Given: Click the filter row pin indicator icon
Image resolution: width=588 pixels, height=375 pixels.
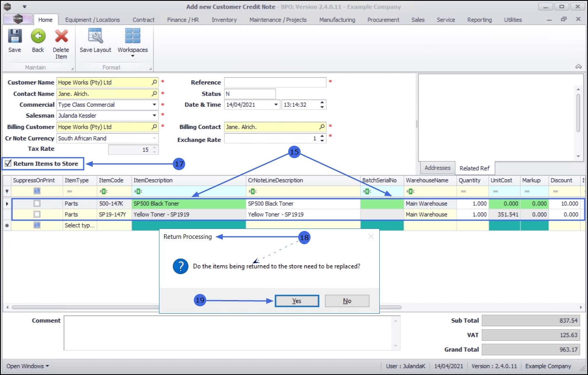Looking at the screenshot, I should [x=7, y=191].
